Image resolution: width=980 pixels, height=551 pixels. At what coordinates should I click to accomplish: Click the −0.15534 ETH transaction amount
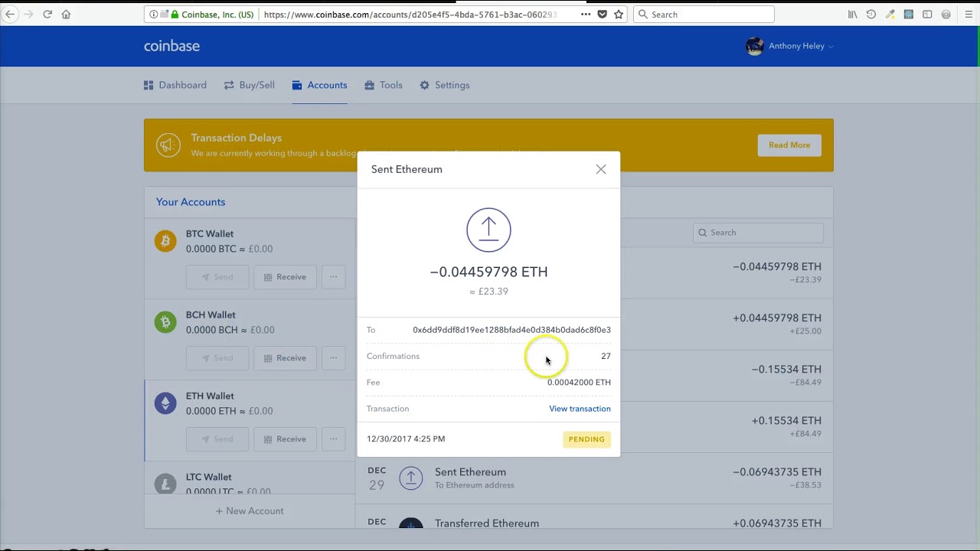(786, 370)
